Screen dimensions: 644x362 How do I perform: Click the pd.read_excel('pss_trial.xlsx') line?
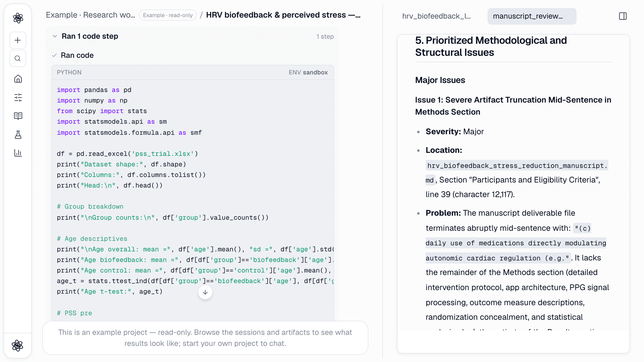click(127, 154)
